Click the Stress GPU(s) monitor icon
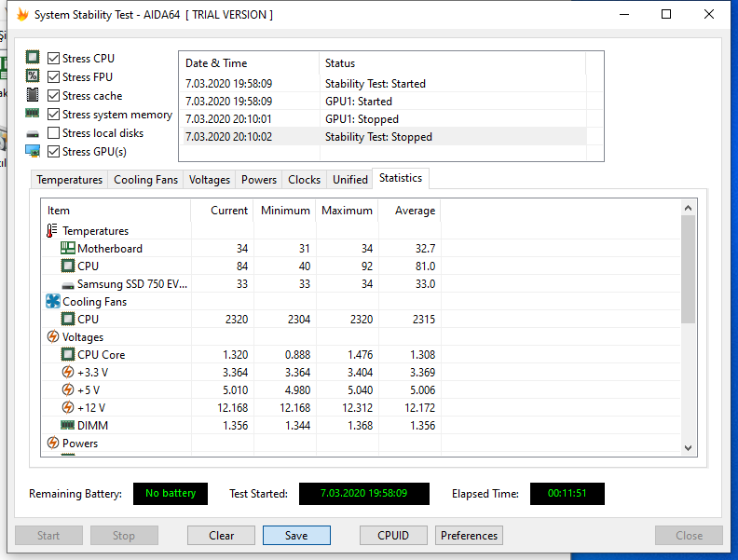 coord(33,151)
